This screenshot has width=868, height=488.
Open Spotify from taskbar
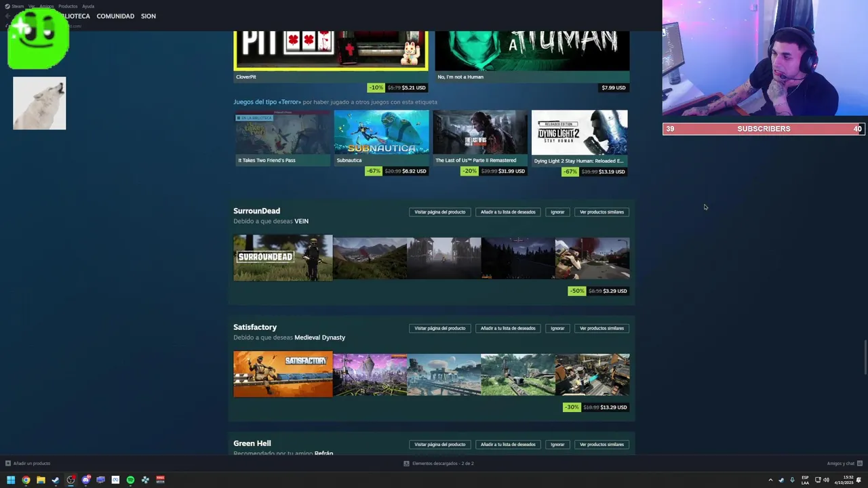point(130,480)
